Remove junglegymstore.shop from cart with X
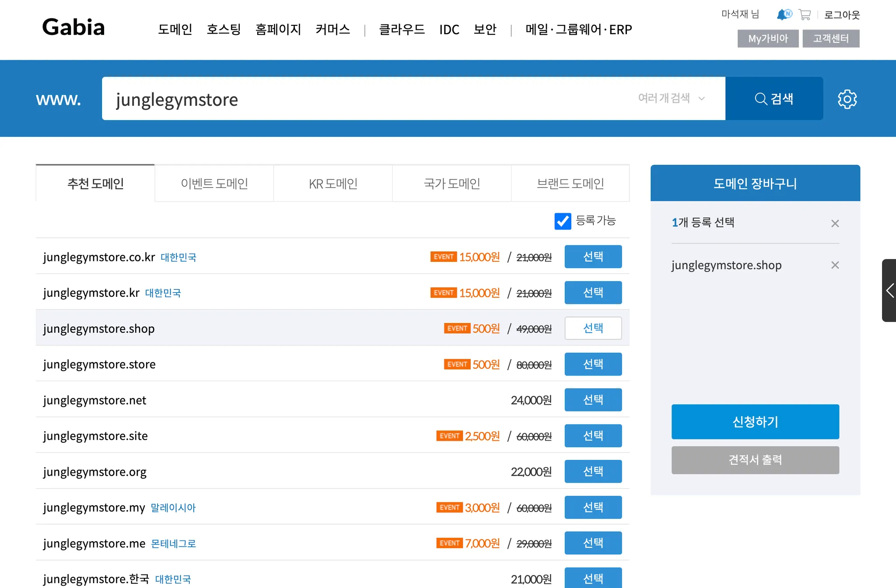Viewport: 896px width, 588px height. (835, 265)
